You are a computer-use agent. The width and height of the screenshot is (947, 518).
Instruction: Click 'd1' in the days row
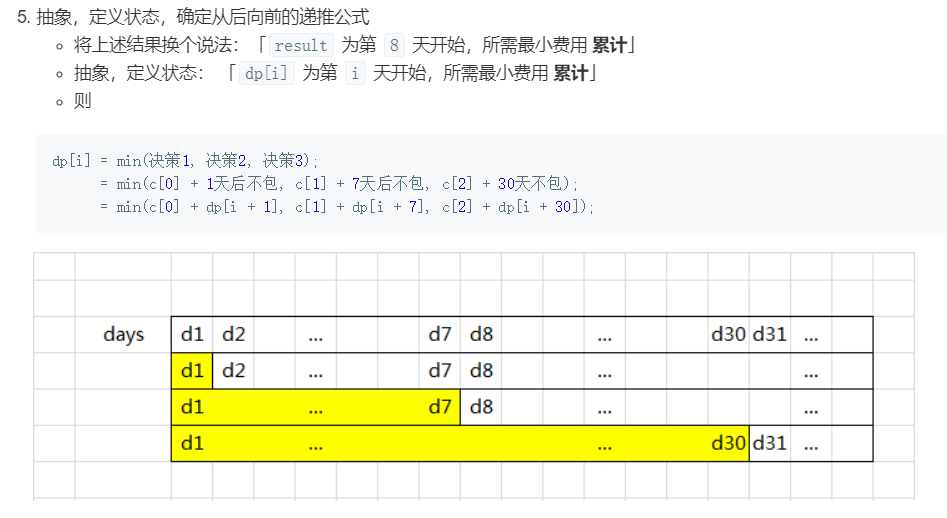pyautogui.click(x=192, y=334)
